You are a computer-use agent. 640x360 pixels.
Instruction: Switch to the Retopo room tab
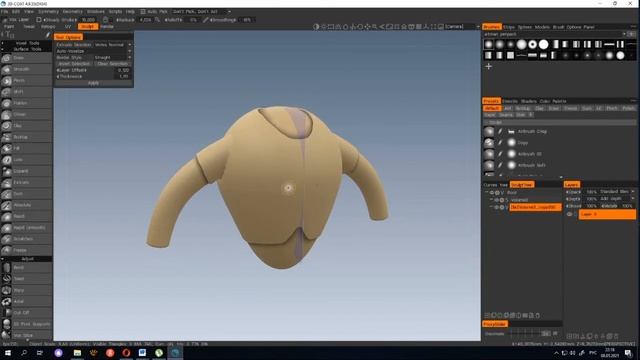click(48, 27)
